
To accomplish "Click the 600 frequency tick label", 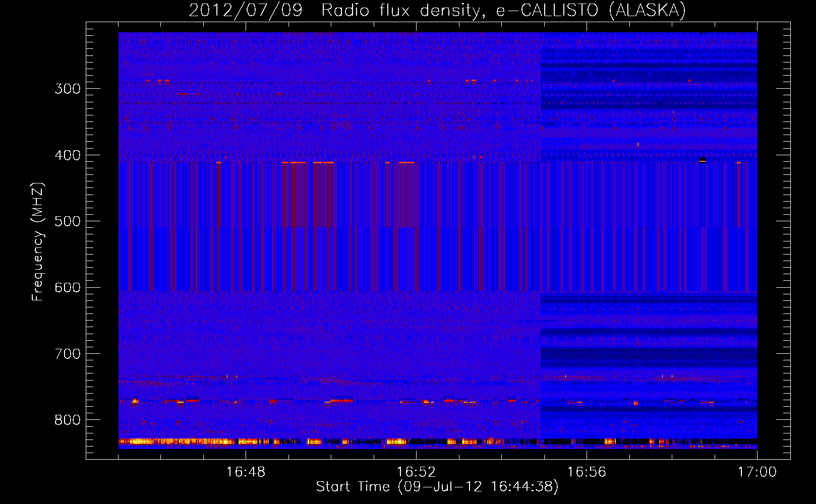I will coord(68,288).
